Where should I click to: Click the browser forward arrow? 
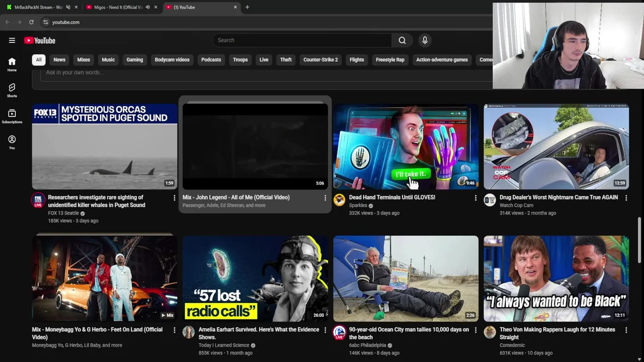(x=19, y=22)
